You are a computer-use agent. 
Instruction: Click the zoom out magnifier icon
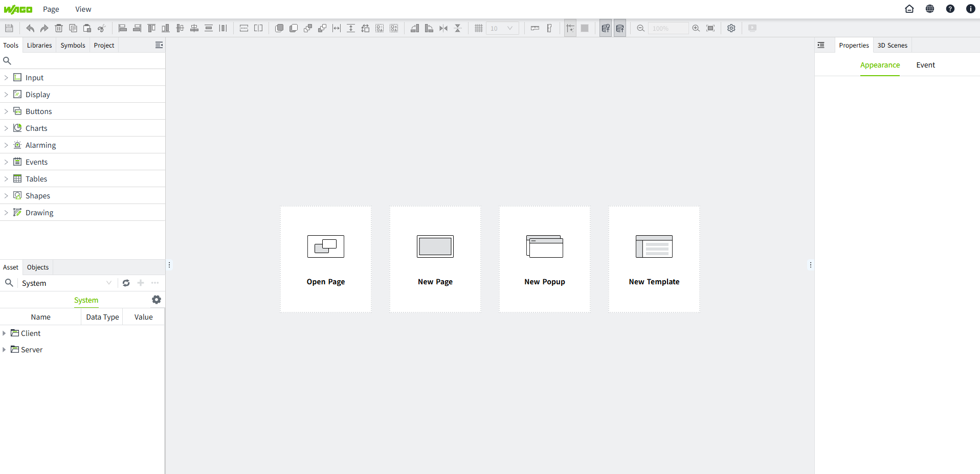click(640, 28)
